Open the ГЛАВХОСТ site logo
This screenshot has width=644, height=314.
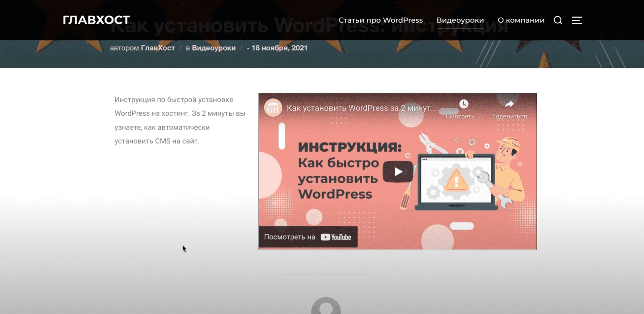(96, 20)
